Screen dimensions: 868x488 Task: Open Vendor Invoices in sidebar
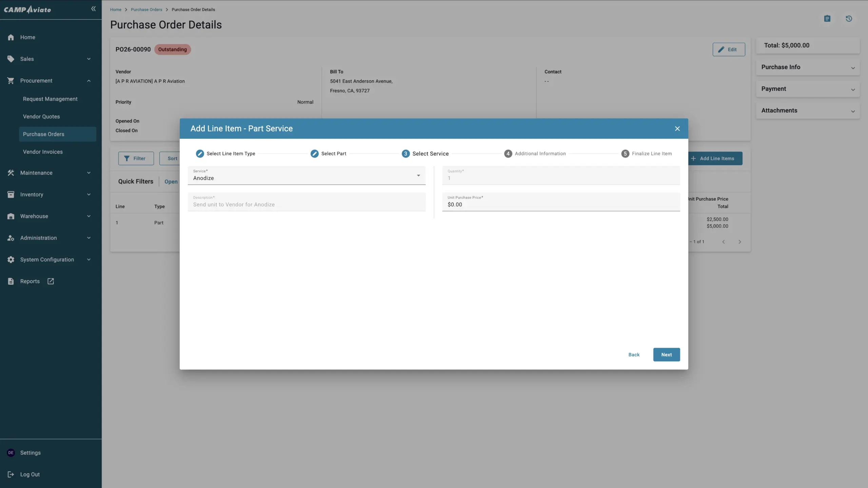pyautogui.click(x=43, y=152)
